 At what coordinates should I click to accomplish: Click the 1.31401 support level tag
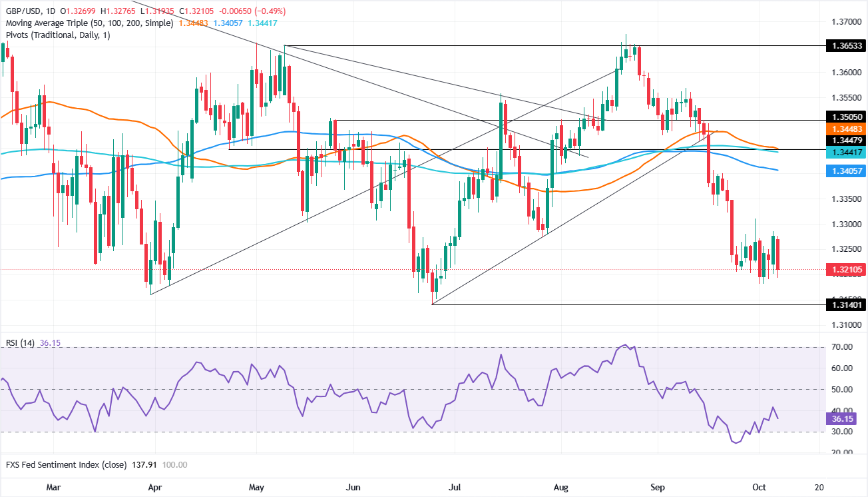tap(846, 304)
